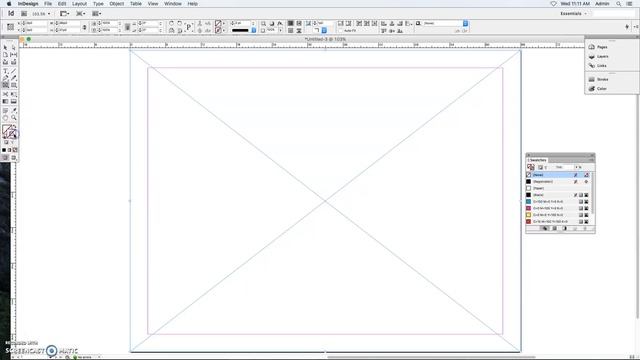The height and width of the screenshot is (360, 640).
Task: Open the Essentials workspace dropdown
Action: coord(573,13)
